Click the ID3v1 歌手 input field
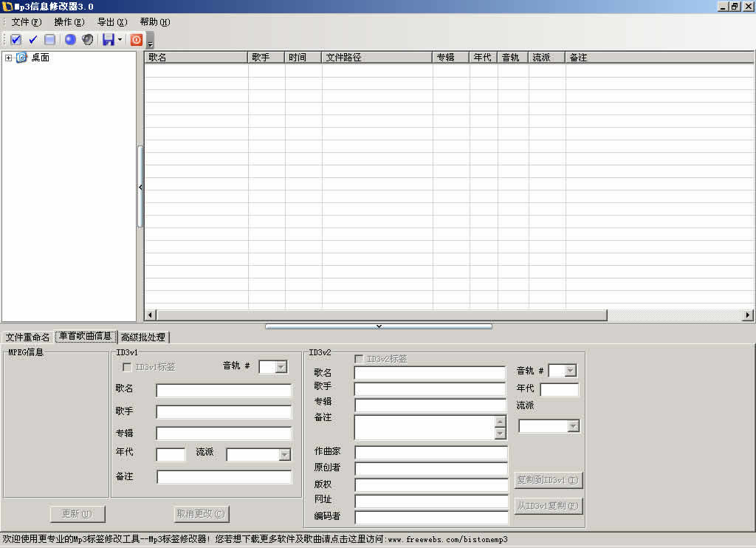Viewport: 756px width, 548px height. [224, 412]
